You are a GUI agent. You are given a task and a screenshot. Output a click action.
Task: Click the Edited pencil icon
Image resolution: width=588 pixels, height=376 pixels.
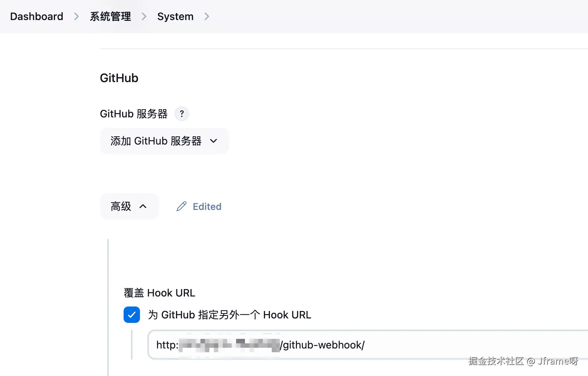(x=182, y=206)
